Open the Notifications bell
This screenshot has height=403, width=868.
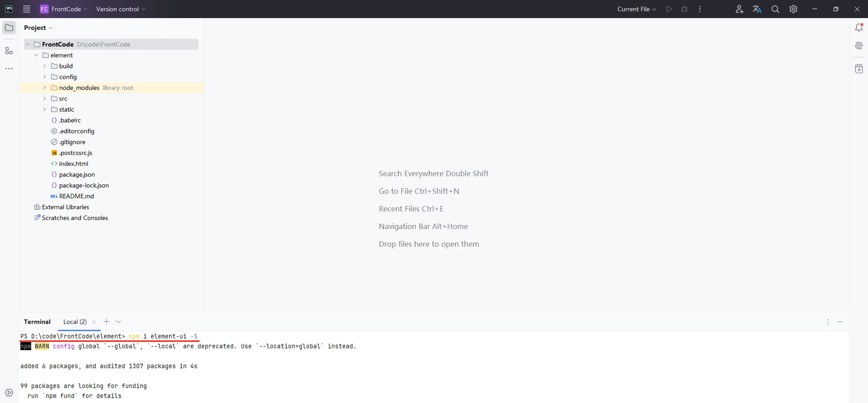tap(859, 28)
